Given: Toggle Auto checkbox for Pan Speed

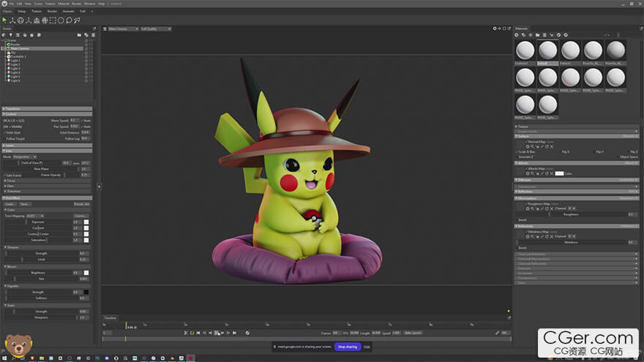Looking at the screenshot, I should 82,127.
